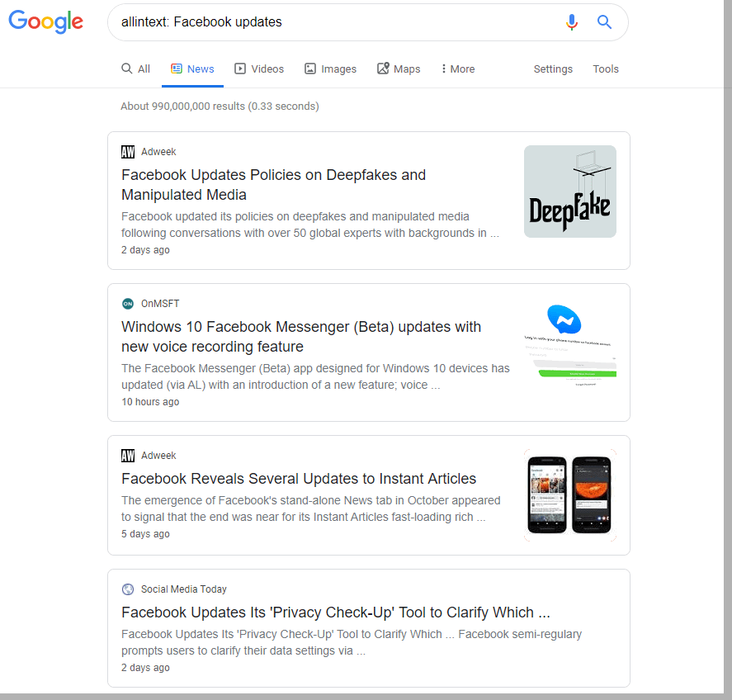Viewport: 732px width, 700px height.
Task: Click the Adweek icon on Deepfakes result
Action: point(128,152)
